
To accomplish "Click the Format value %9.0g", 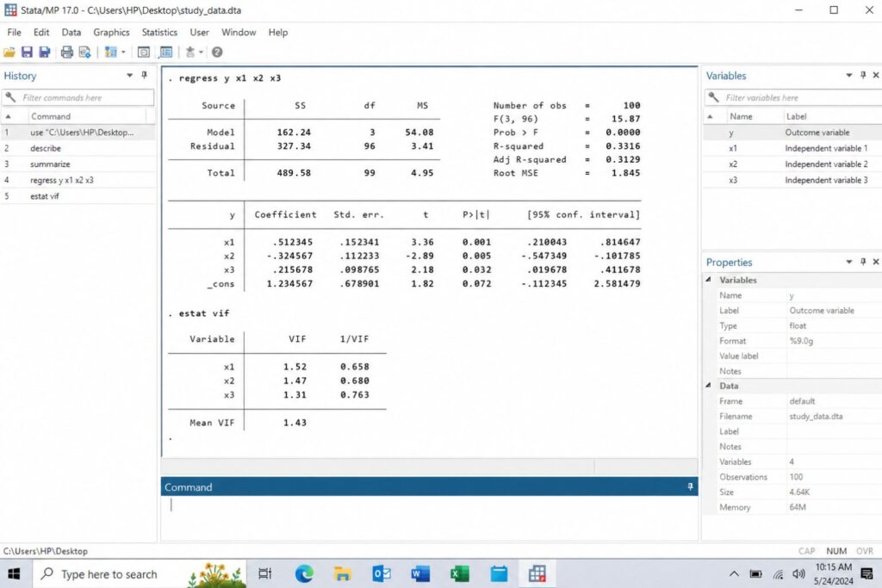I will tap(801, 341).
